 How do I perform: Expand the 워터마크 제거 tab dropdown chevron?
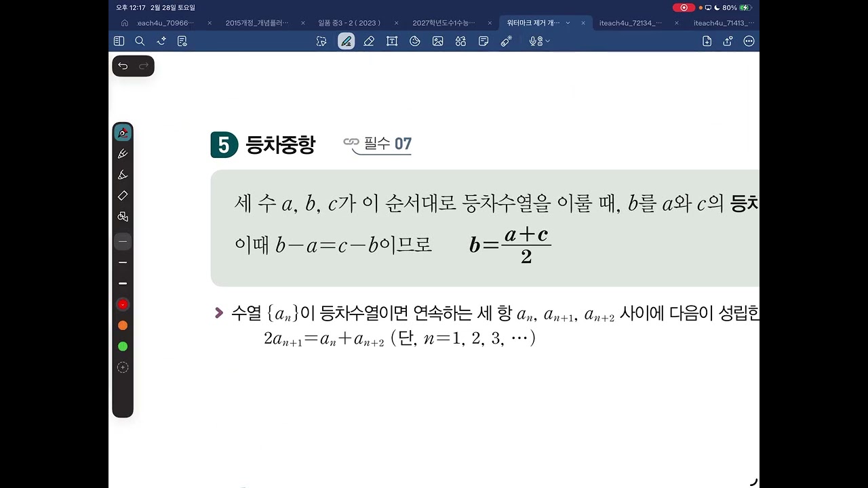pyautogui.click(x=568, y=23)
